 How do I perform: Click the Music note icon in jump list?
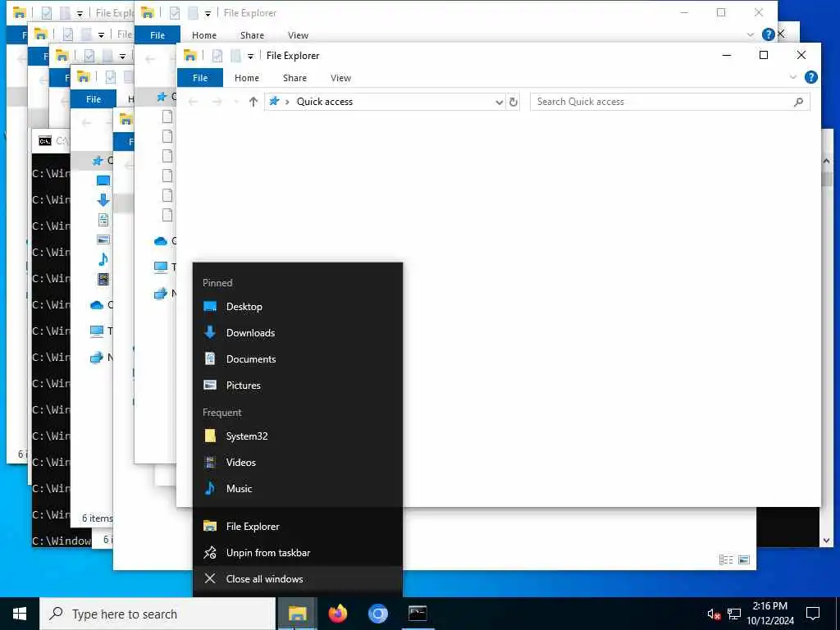210,488
